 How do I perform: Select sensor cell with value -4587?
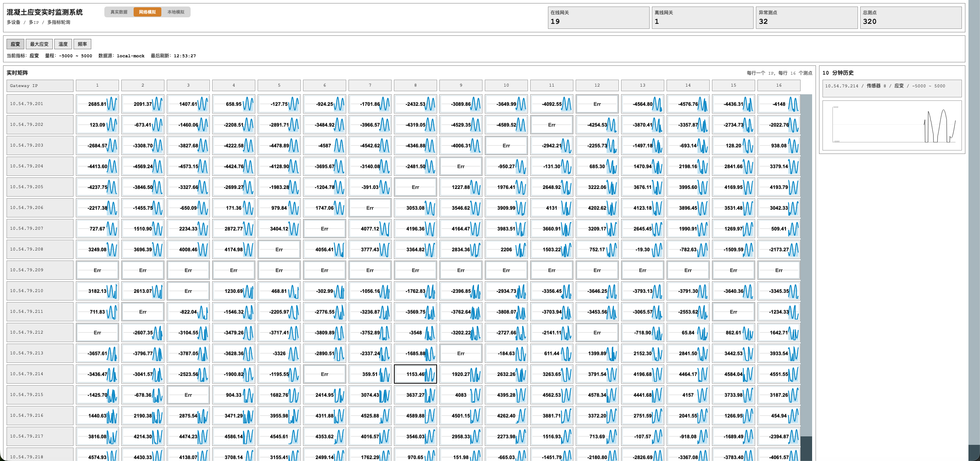(x=325, y=145)
